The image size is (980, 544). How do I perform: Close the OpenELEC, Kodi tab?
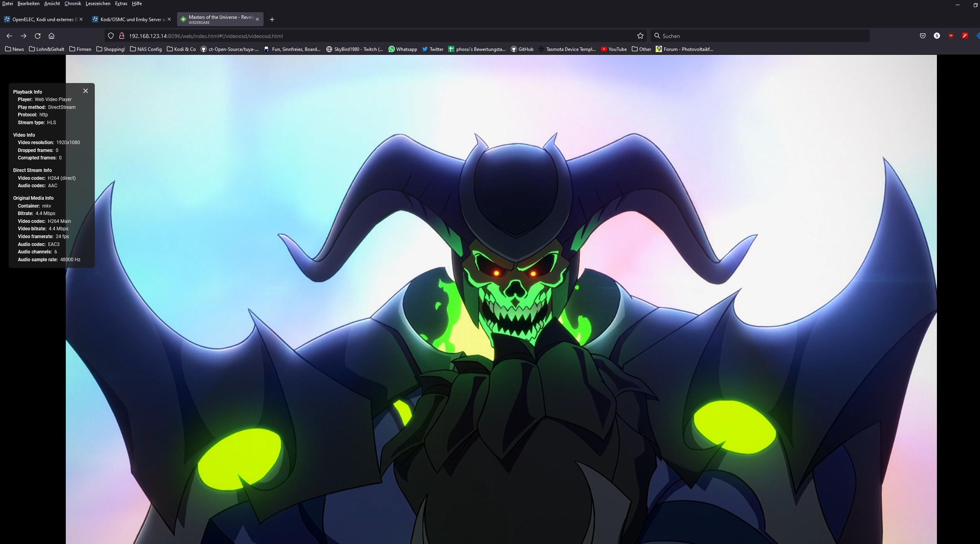(81, 19)
